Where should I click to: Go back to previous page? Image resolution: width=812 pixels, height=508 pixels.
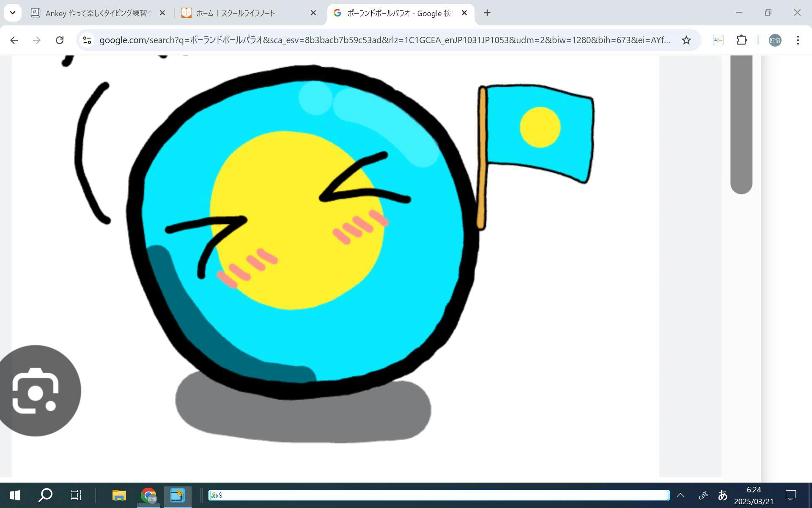14,40
